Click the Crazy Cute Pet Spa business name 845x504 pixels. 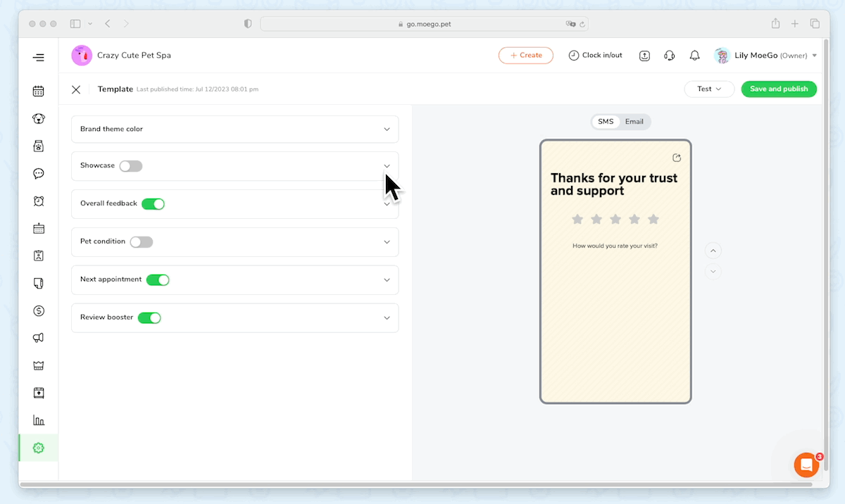coord(134,56)
